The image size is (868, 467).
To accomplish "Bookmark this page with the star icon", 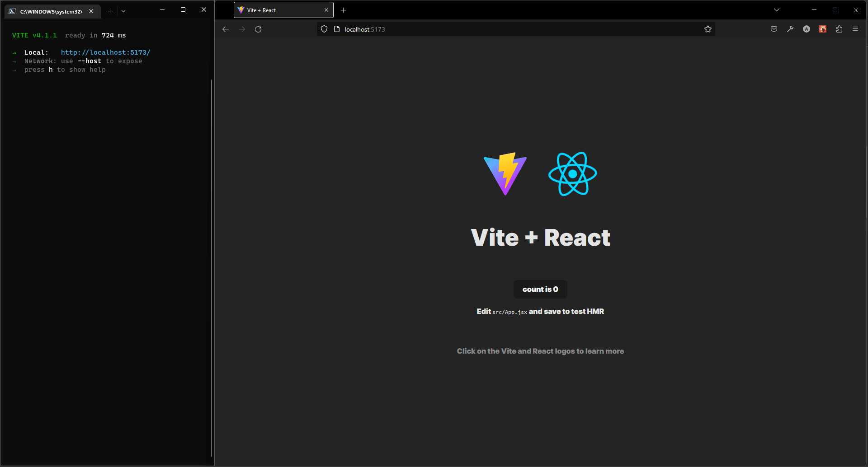I will pos(708,29).
